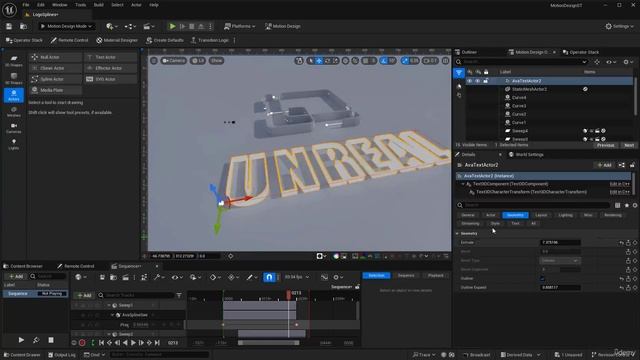Select StaticMeshActor2 in the outliner
The height and width of the screenshot is (360, 640).
point(529,89)
